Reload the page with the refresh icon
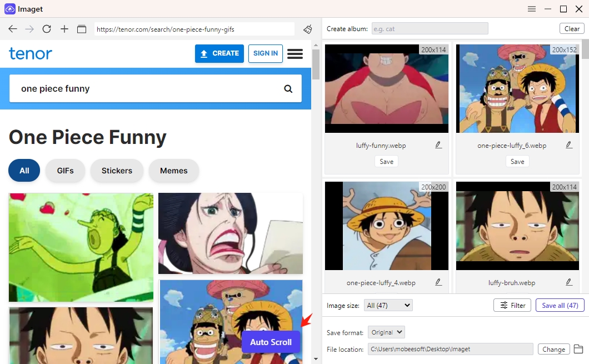 tap(47, 29)
